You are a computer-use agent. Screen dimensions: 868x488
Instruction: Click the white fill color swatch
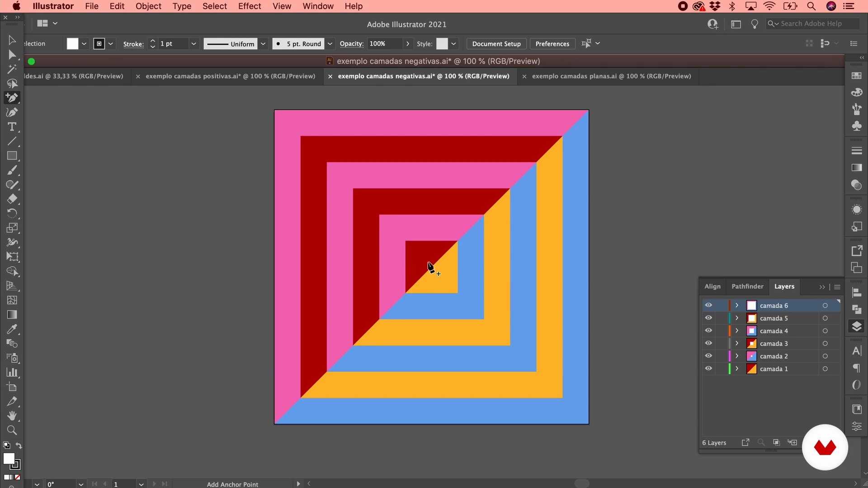pos(72,44)
